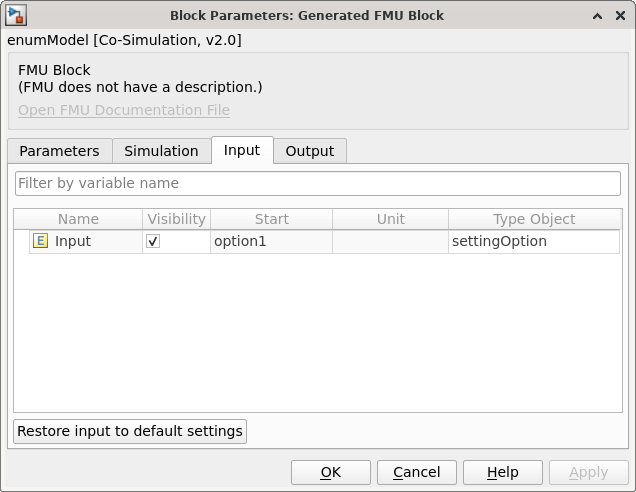
Task: Click the Apply button
Action: pos(588,472)
